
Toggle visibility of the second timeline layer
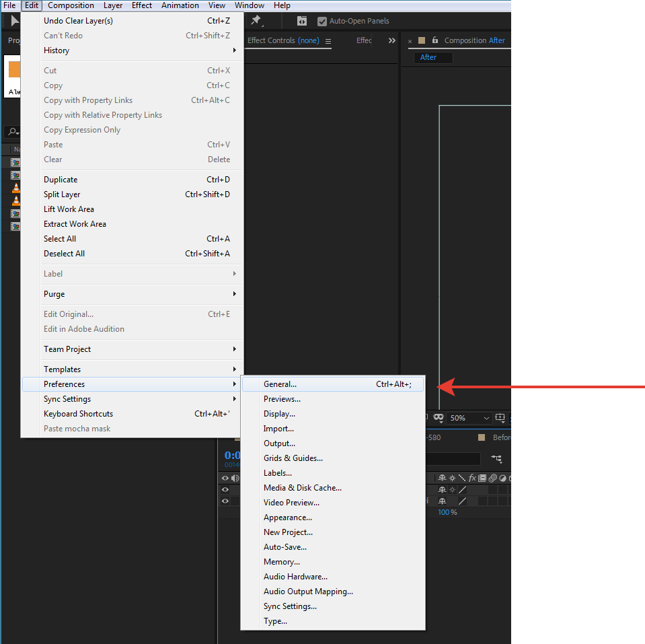click(x=225, y=501)
